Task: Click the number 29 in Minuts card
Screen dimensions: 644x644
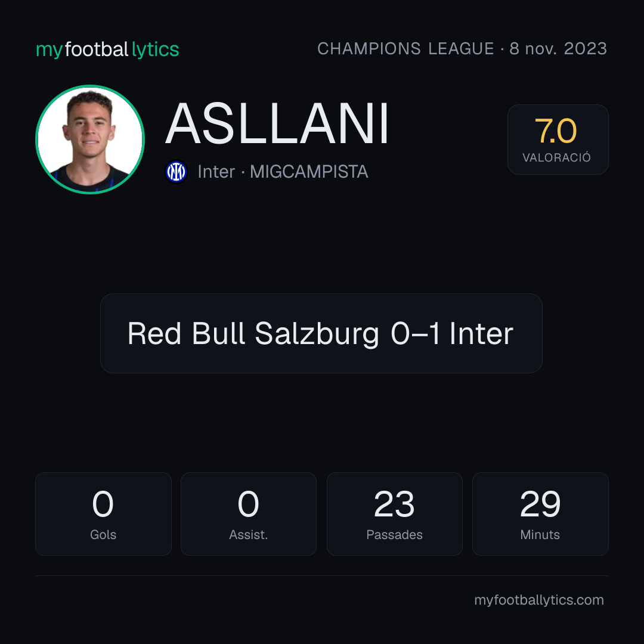Action: point(540,504)
